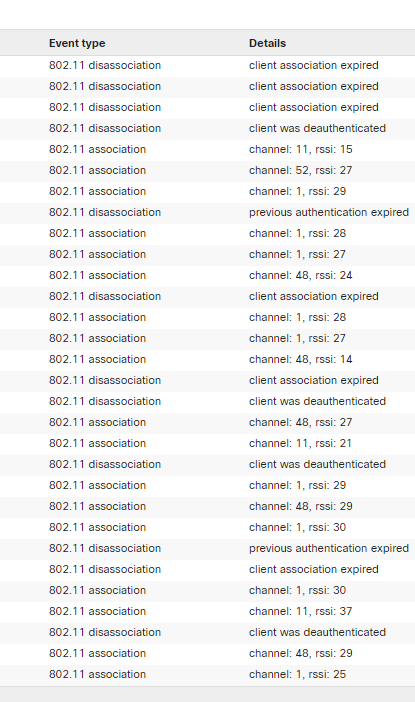Select the topmost client association expired detail
This screenshot has height=702, width=415.
pyautogui.click(x=313, y=65)
